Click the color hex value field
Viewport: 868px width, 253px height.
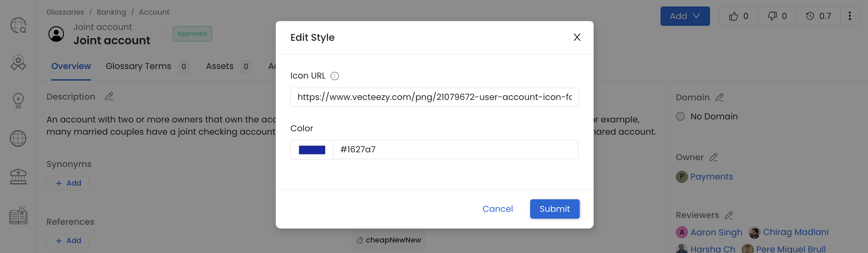pyautogui.click(x=455, y=150)
